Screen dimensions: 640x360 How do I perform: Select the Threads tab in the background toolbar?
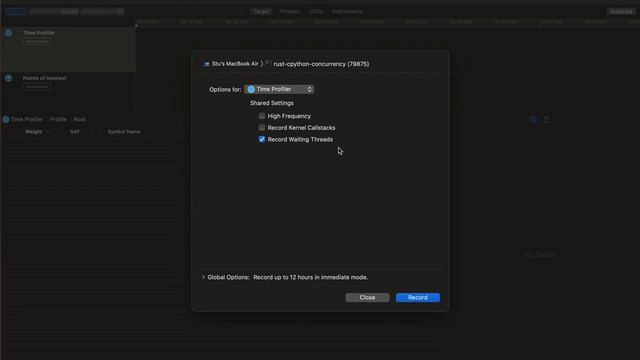(x=289, y=11)
